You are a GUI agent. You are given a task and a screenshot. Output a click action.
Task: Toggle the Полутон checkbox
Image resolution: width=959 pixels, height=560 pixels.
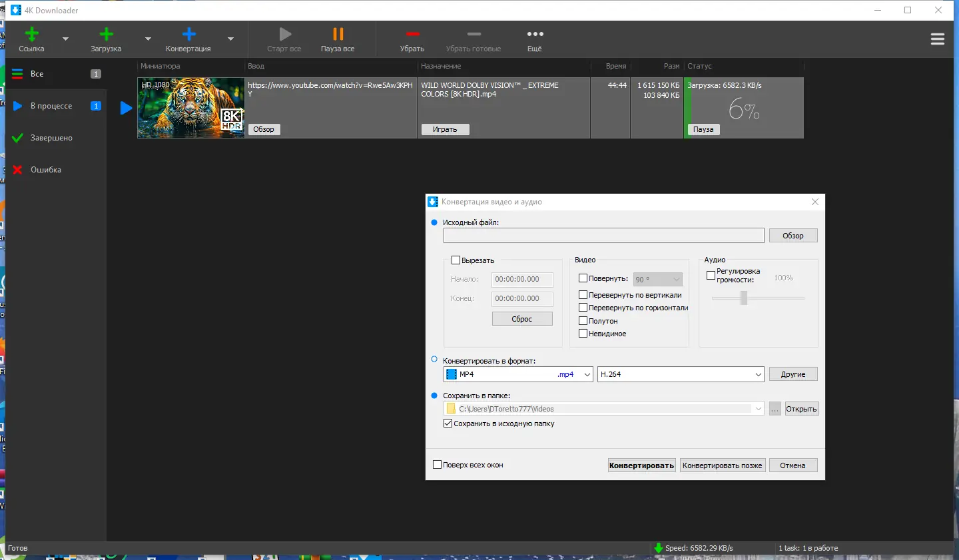(583, 321)
